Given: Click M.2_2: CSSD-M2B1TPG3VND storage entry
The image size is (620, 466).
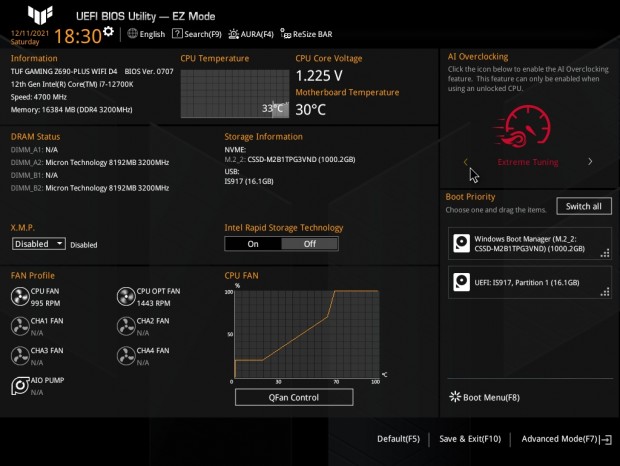Looking at the screenshot, I should coord(290,160).
